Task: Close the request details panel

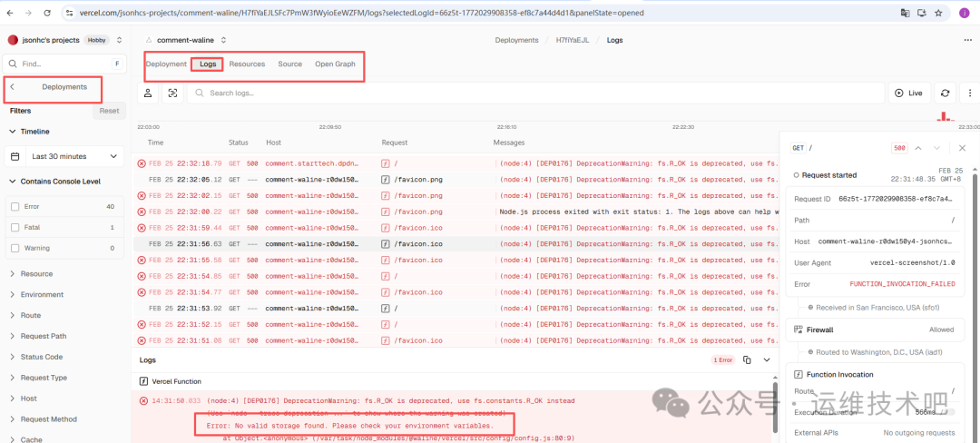Action: [x=962, y=148]
